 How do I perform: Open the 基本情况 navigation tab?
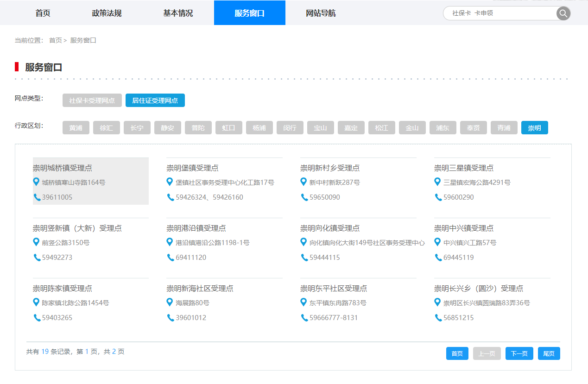[178, 13]
